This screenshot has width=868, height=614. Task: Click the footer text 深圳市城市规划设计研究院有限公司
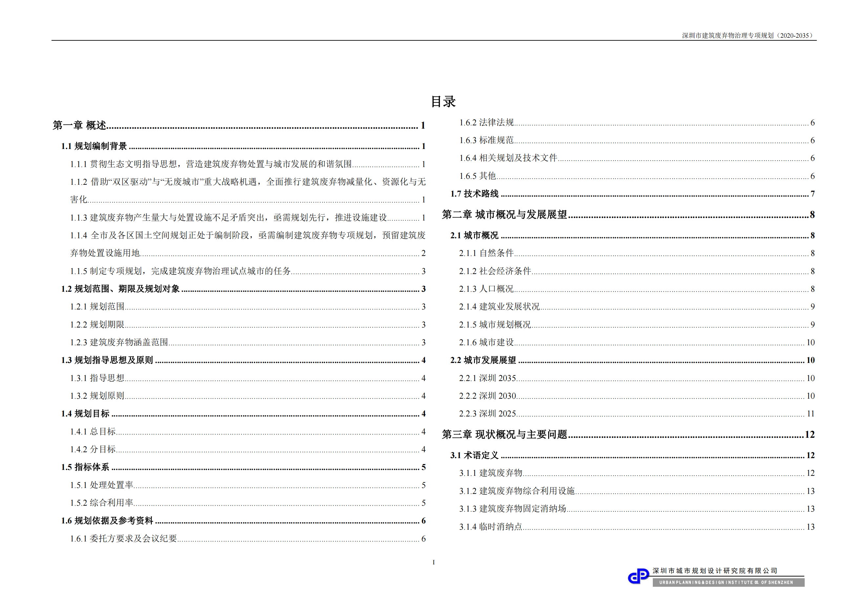[x=715, y=571]
